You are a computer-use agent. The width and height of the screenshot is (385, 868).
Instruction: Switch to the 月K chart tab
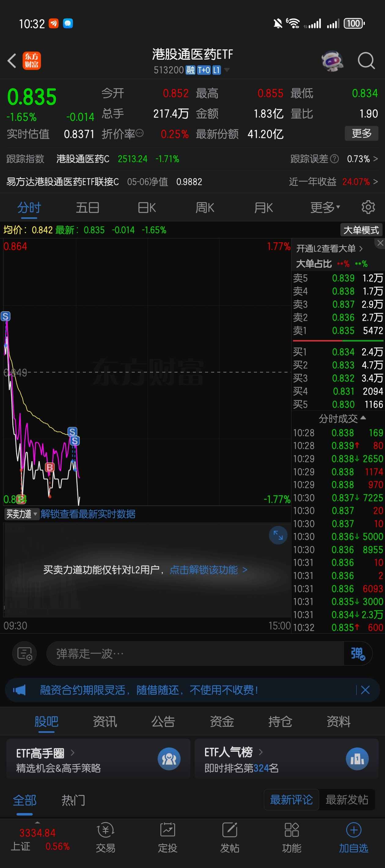[263, 208]
